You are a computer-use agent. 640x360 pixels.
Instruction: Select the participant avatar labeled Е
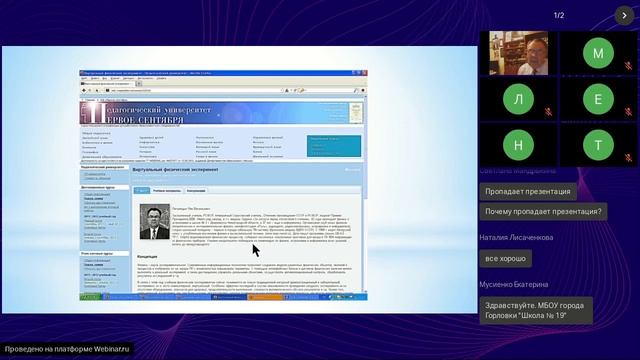(598, 99)
